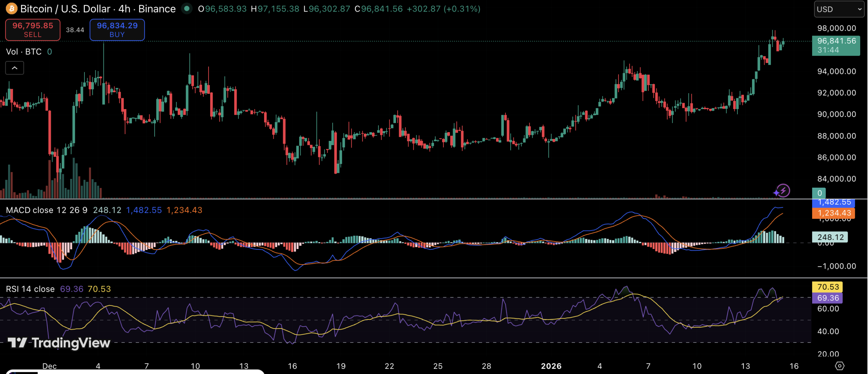This screenshot has width=868, height=374.
Task: Open the USD currency dropdown
Action: tap(840, 9)
